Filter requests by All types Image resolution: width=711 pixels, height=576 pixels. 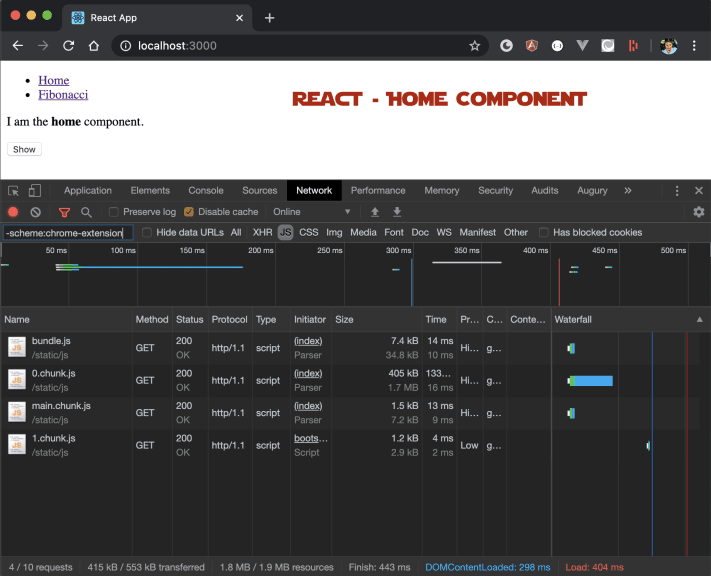click(236, 233)
